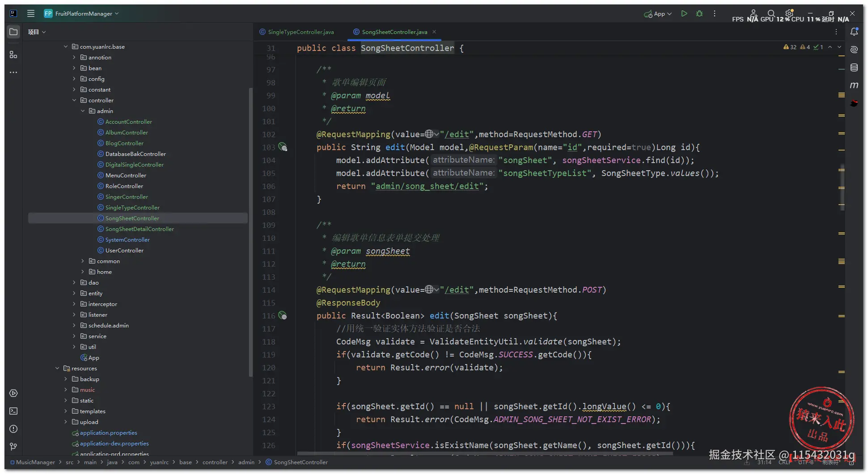Open the main hamburger menu
This screenshot has height=474, width=868.
click(x=31, y=13)
